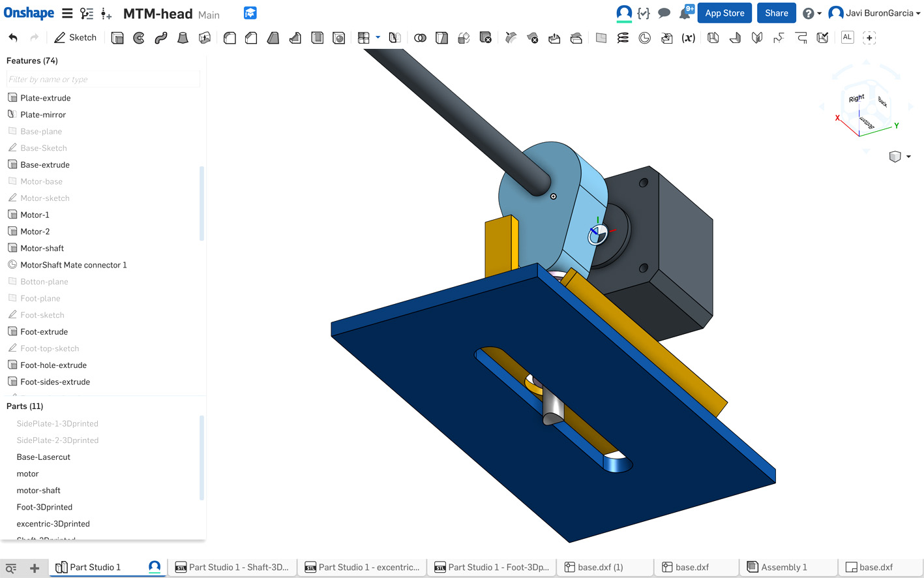Activate the Loft tool
Screen dimensions: 924x578
183,38
